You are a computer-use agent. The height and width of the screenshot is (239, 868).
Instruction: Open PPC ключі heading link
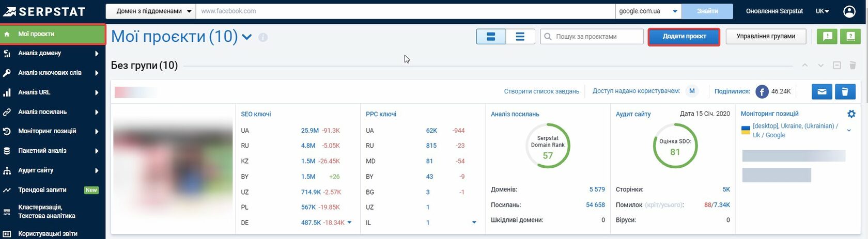click(381, 114)
